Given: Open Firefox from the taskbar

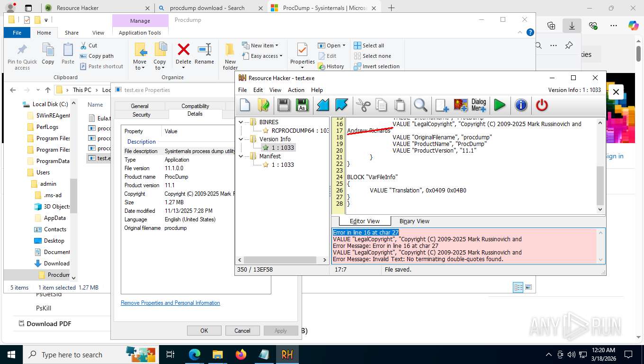Looking at the screenshot, I should (241, 355).
